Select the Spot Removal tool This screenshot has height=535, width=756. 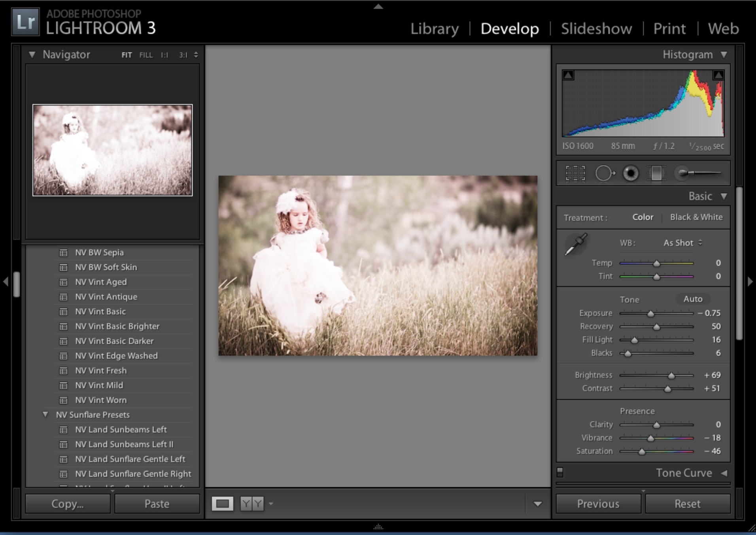coord(605,173)
